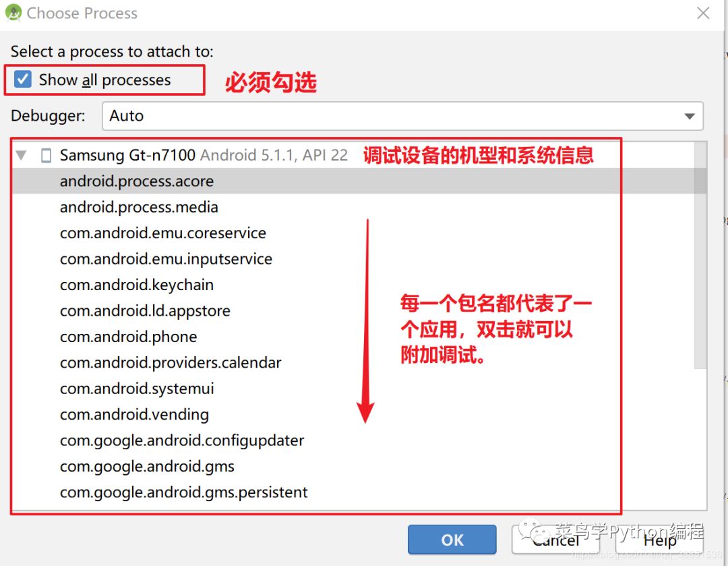Select com.google.android.gms process

point(353,466)
